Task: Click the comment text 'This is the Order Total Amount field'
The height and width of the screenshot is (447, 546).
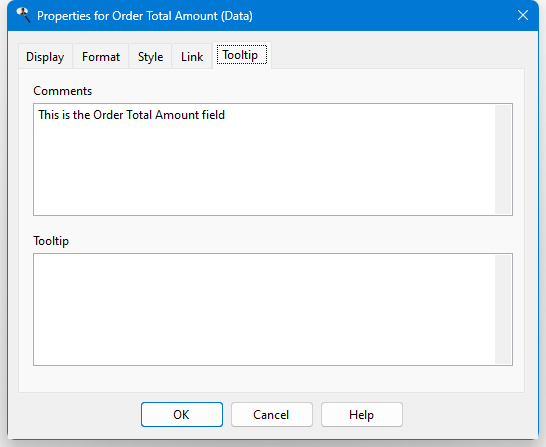Action: (131, 115)
